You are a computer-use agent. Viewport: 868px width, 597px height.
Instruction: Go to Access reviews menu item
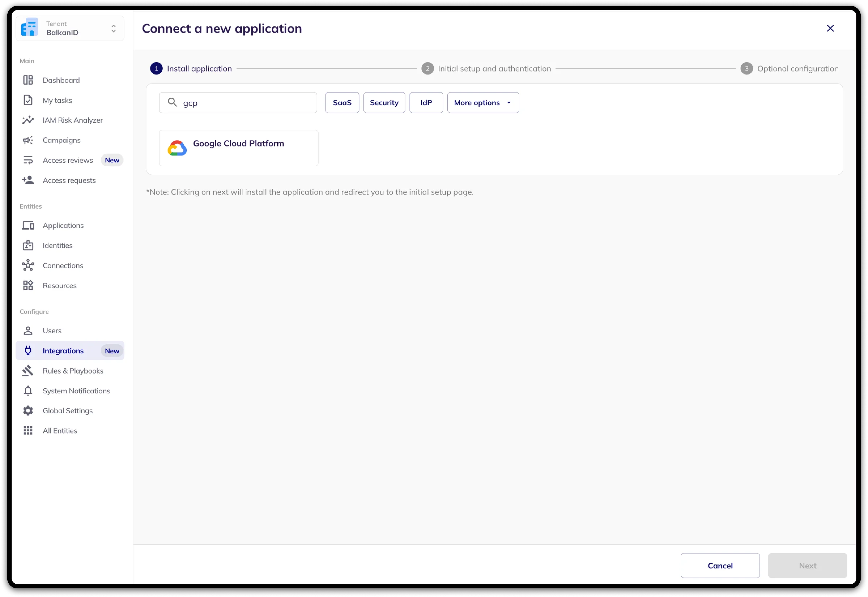coord(68,160)
